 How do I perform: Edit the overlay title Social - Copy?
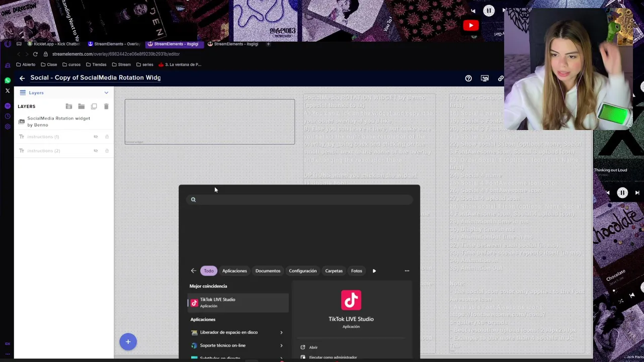pyautogui.click(x=96, y=78)
